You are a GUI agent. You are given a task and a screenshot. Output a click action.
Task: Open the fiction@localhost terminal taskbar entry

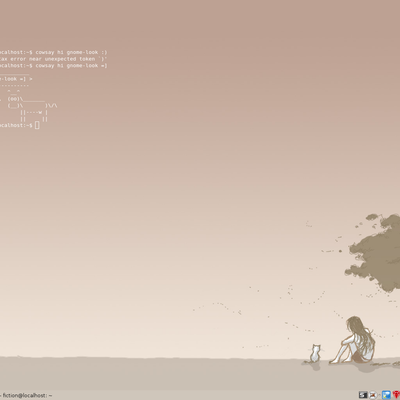(26, 395)
